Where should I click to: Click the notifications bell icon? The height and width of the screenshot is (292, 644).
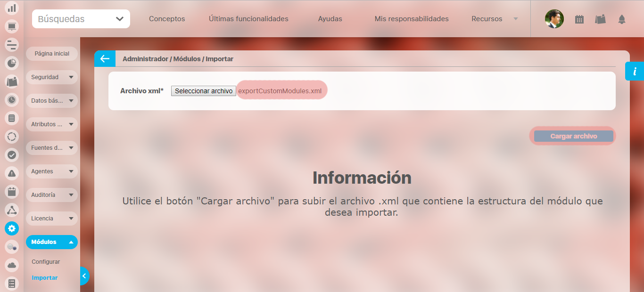pos(622,19)
